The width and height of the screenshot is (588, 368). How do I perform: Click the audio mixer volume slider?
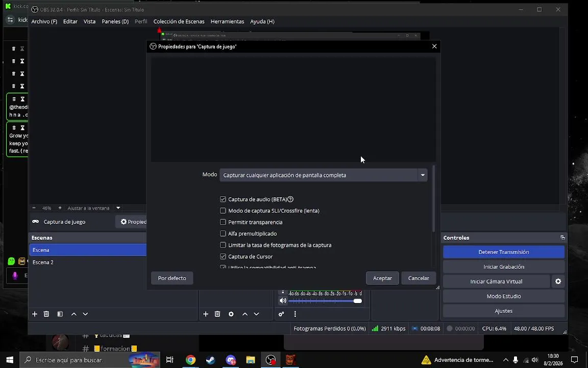[x=325, y=301]
